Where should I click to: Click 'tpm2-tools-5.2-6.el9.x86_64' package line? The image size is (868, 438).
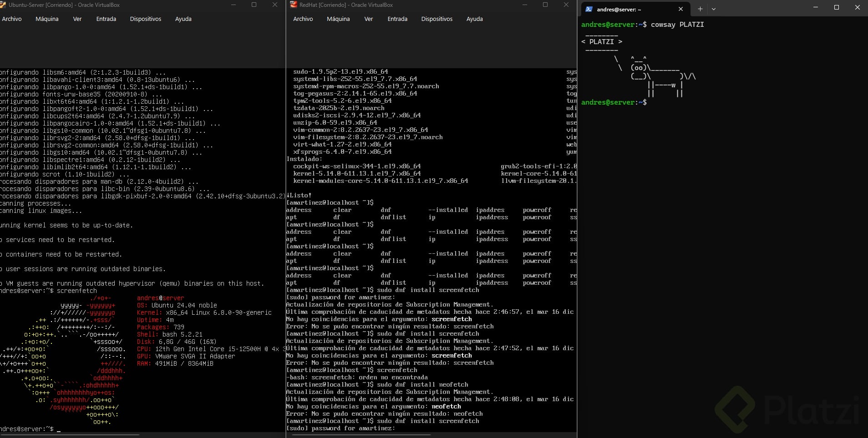tap(342, 101)
